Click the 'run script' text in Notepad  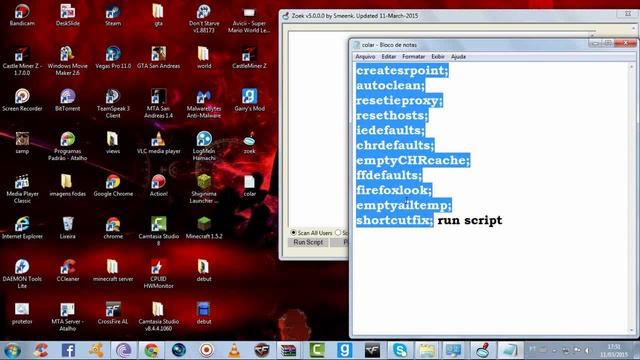[470, 220]
